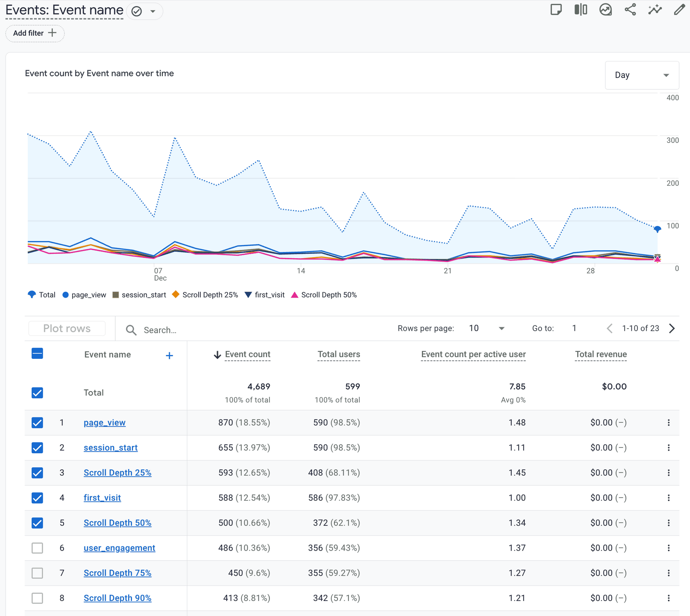Open the edit comparisons icon
The height and width of the screenshot is (616, 690).
580,10
